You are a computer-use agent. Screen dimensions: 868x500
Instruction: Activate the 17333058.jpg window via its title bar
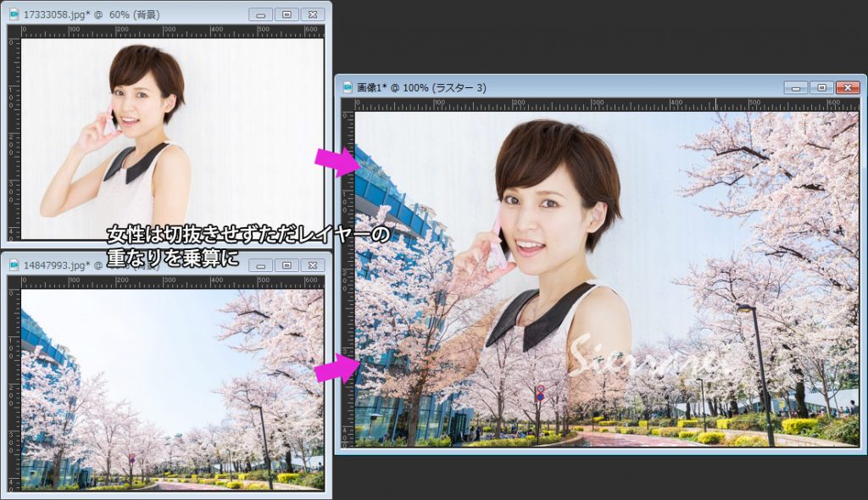tap(170, 14)
